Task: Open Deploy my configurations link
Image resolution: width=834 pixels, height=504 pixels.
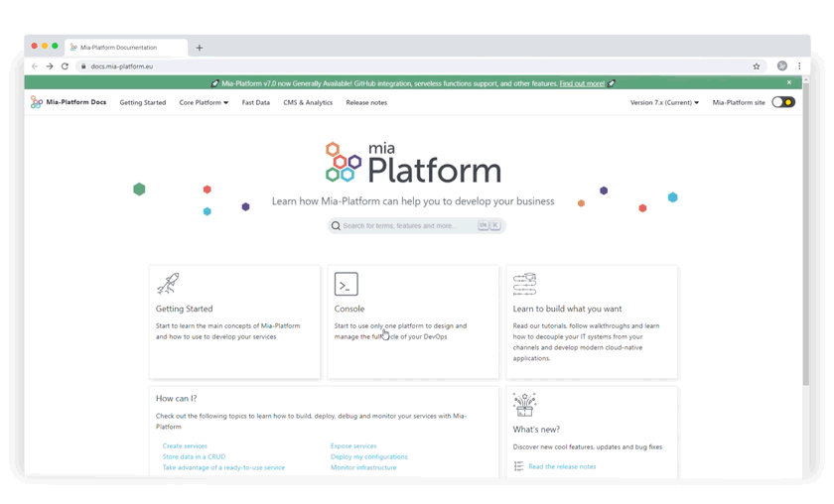Action: point(368,456)
